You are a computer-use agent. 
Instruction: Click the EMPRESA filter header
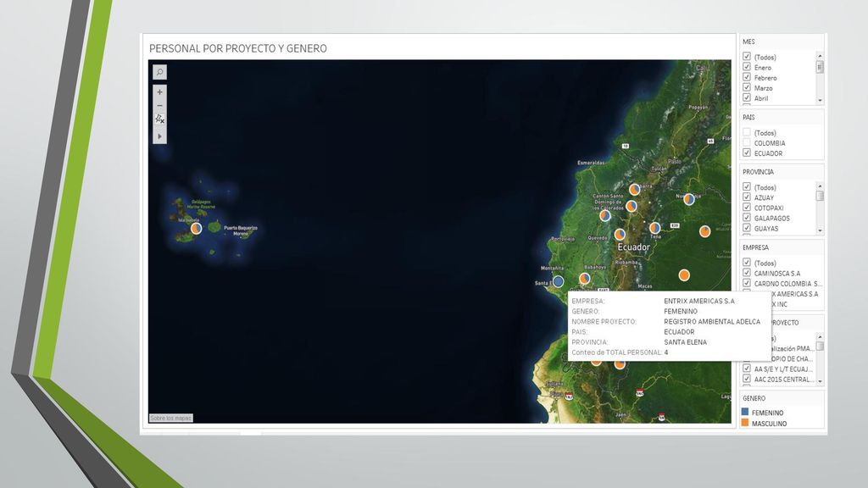(x=755, y=248)
